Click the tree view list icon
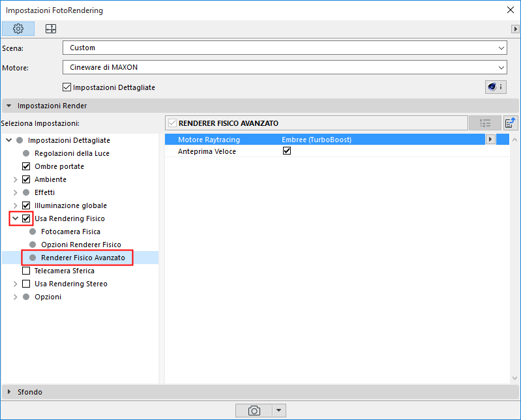The width and height of the screenshot is (521, 420). click(x=485, y=123)
